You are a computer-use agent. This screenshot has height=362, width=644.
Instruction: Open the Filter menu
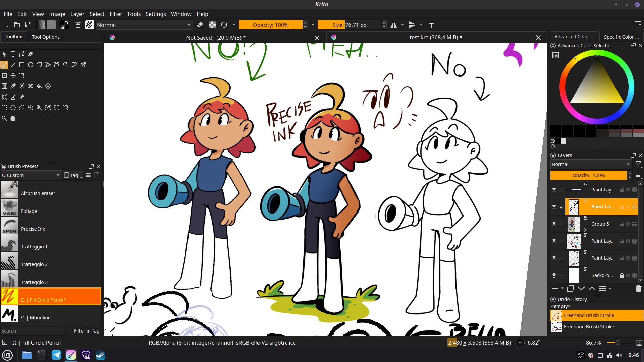[x=116, y=14]
